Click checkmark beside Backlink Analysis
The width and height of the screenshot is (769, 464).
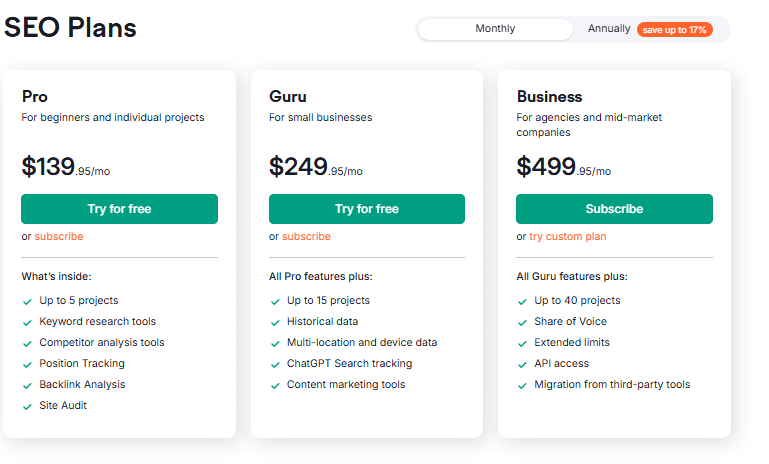27,386
